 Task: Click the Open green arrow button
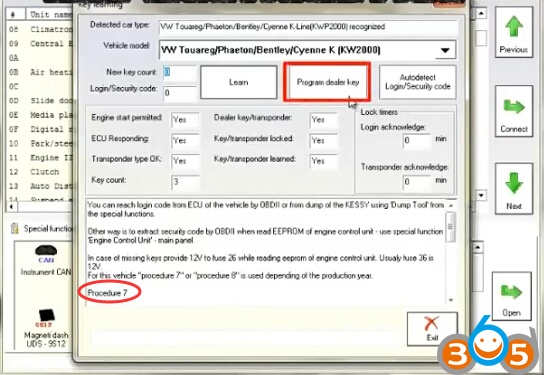511,296
